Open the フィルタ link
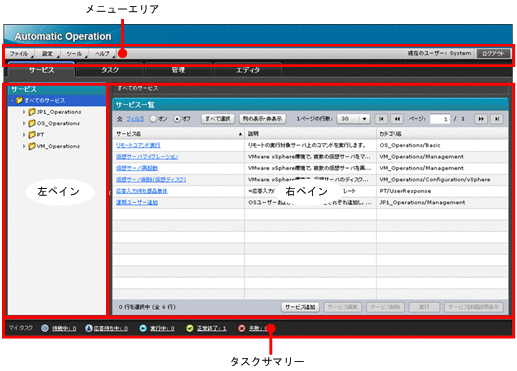This screenshot has width=517, height=371. click(x=135, y=119)
